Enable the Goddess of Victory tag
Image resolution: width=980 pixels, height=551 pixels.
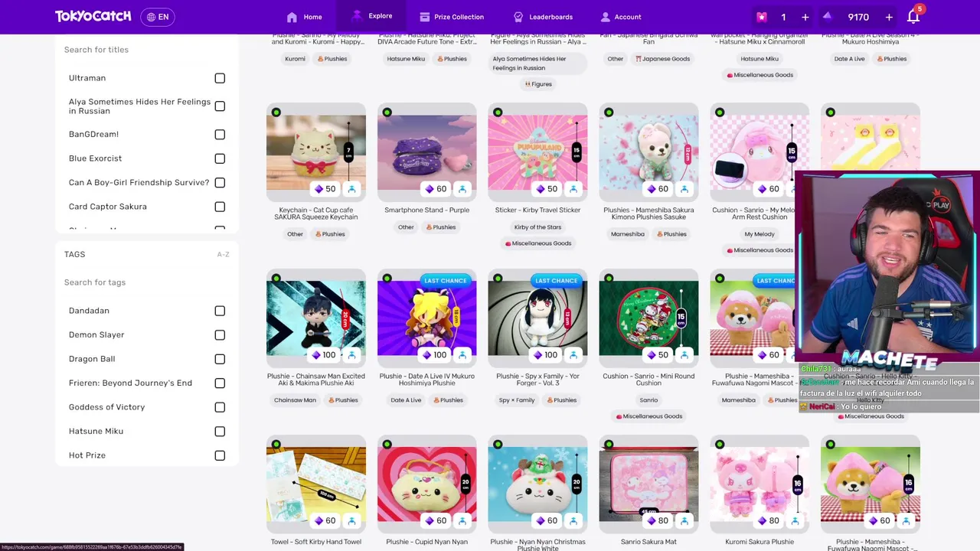point(220,407)
